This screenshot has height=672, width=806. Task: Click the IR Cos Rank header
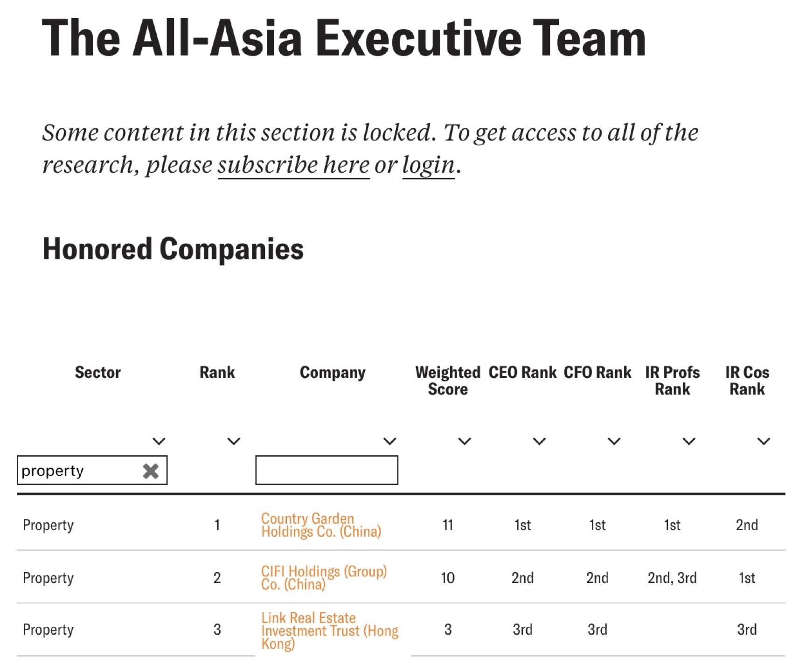coord(747,381)
